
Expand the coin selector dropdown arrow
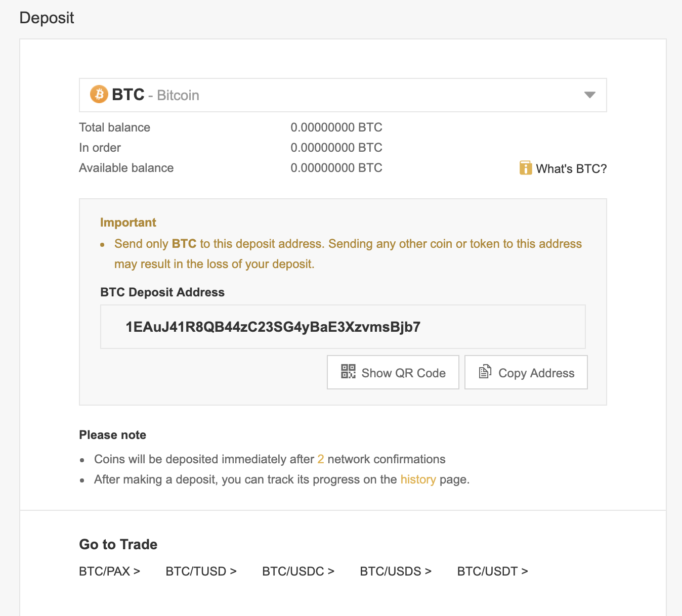click(589, 95)
